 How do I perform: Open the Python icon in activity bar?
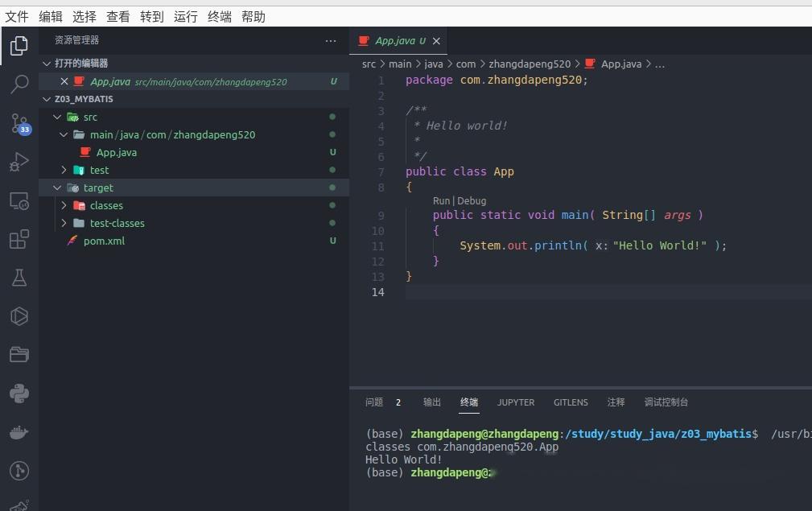coord(19,394)
